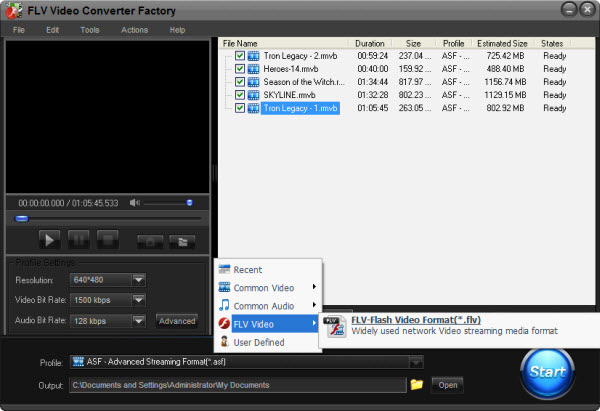Select the Heroes-14.rmvb file name
The width and height of the screenshot is (600, 411).
point(290,69)
